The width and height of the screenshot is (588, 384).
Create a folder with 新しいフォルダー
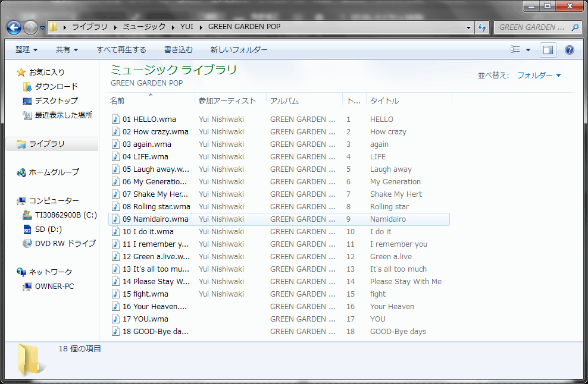coord(239,49)
